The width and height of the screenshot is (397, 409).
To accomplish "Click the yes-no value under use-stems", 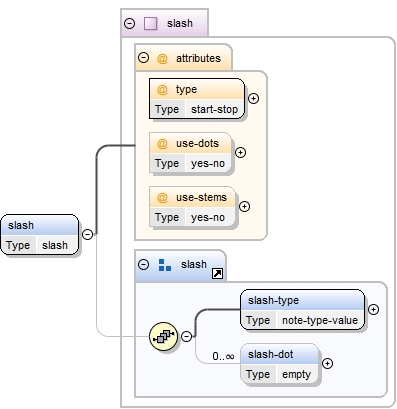I will click(208, 217).
